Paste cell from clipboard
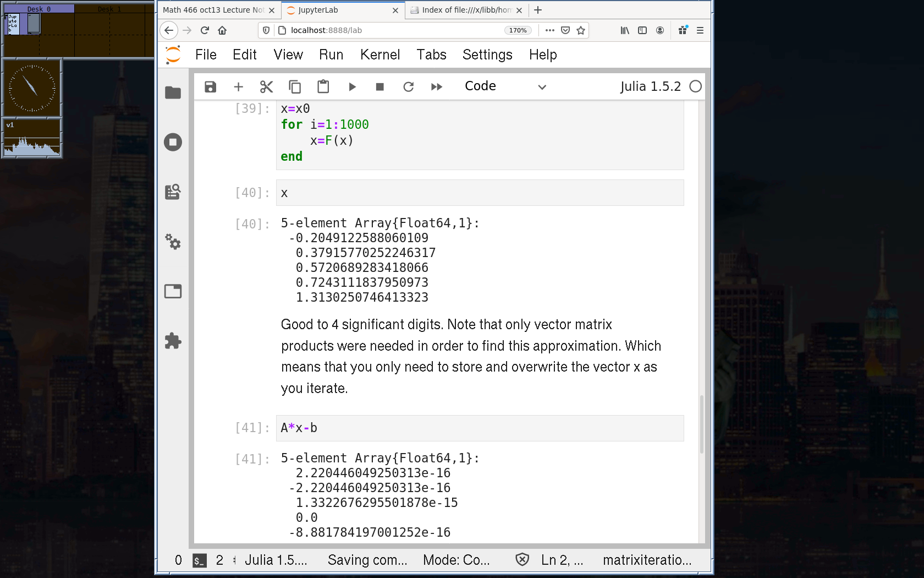Image resolution: width=924 pixels, height=578 pixels. pos(323,87)
